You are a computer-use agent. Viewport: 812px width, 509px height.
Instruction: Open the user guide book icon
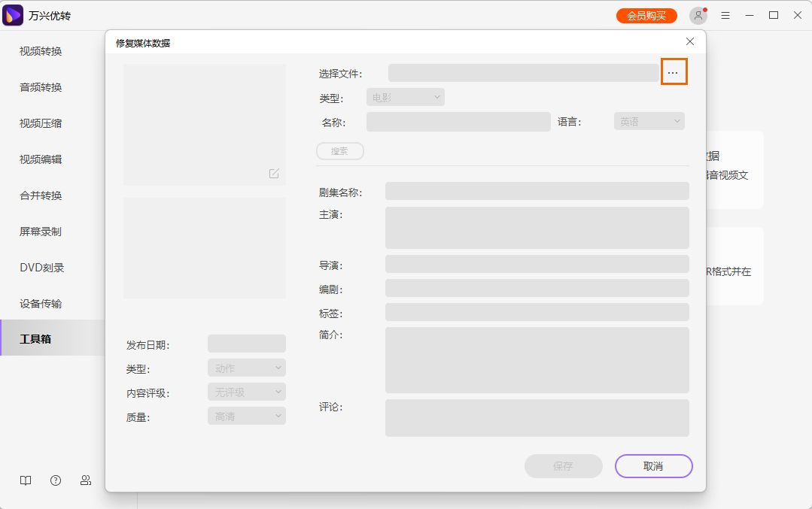(x=25, y=480)
